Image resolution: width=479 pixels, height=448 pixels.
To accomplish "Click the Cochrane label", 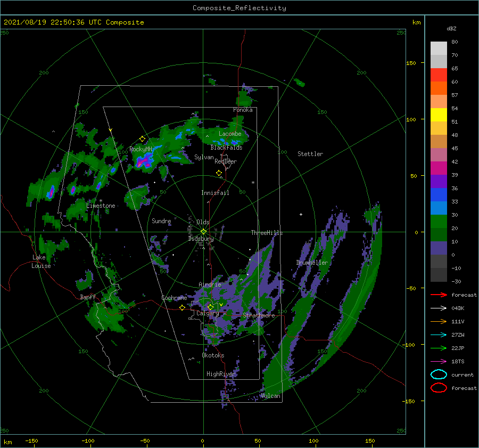I will click(174, 298).
